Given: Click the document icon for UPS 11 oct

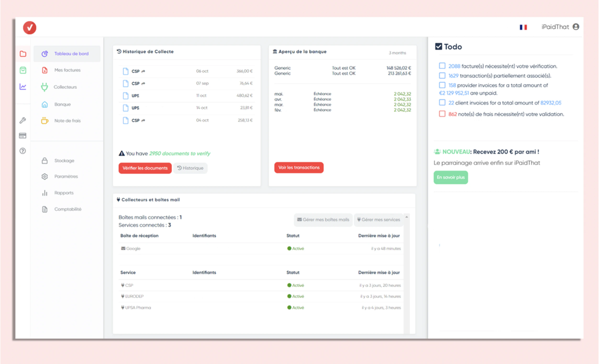Looking at the screenshot, I should click(126, 96).
